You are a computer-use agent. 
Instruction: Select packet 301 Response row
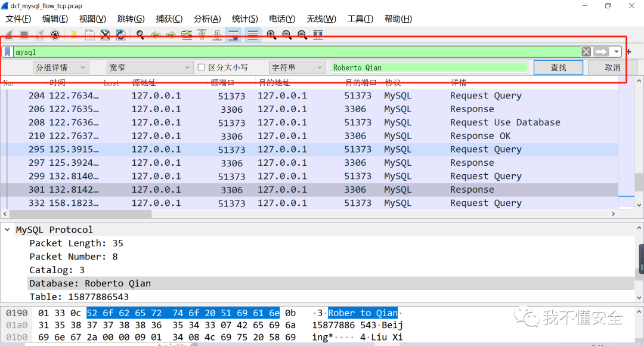click(x=309, y=190)
